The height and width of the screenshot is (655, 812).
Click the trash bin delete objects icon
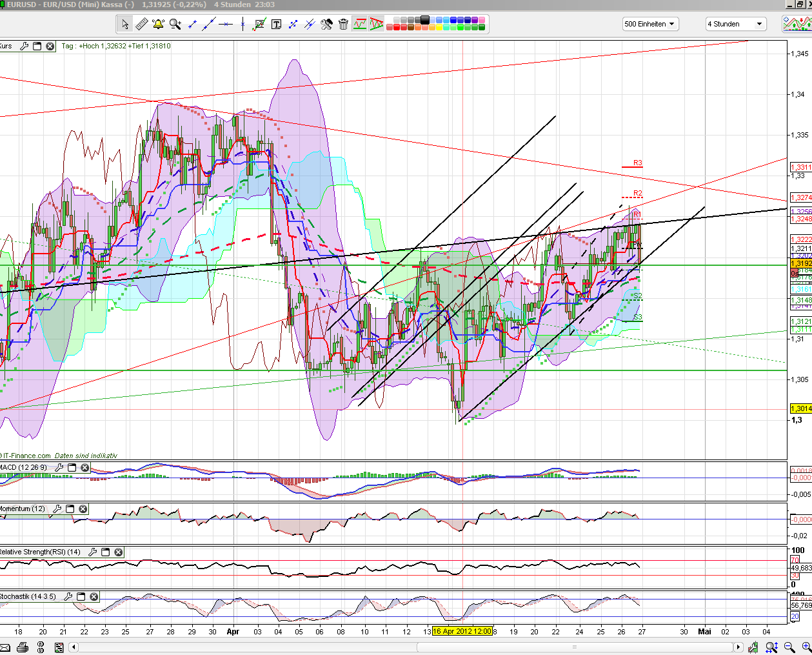343,24
